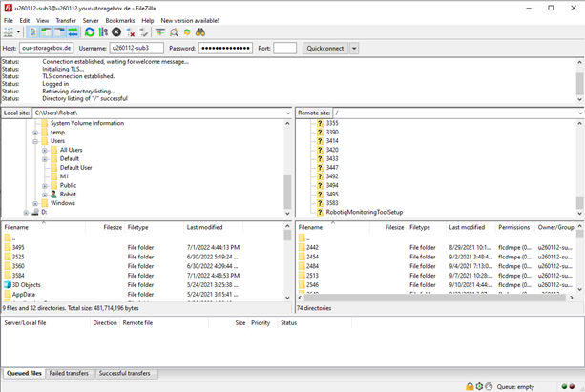Click New version available! menu item
Screen dimensions: 585x392
pos(190,21)
